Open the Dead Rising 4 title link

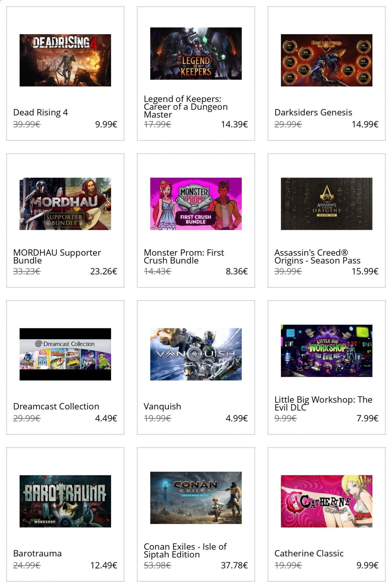pos(40,113)
